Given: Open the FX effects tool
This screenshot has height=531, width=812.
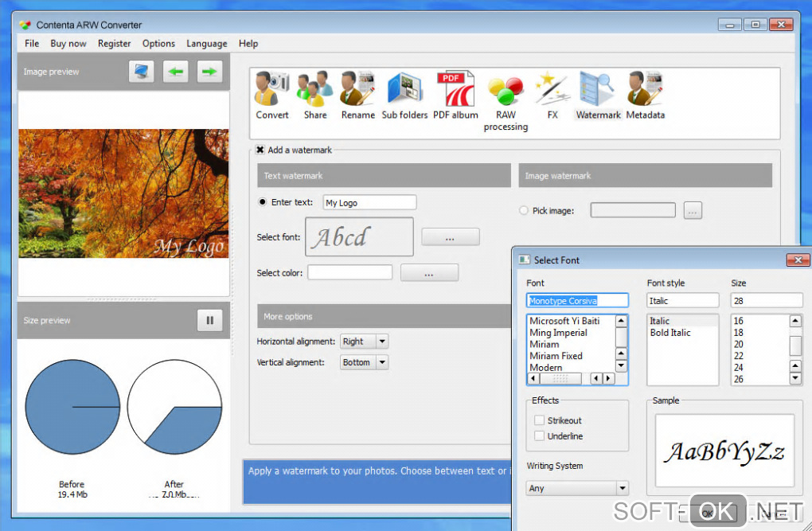Looking at the screenshot, I should click(x=552, y=96).
